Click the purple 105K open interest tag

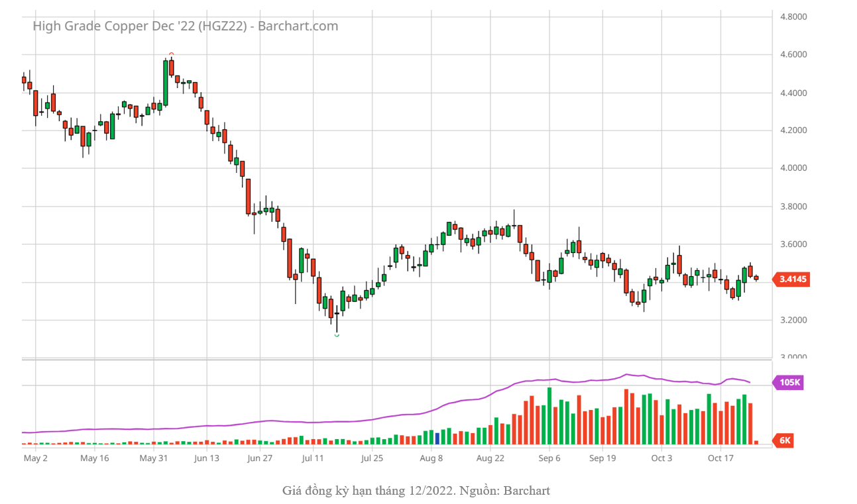pos(789,383)
